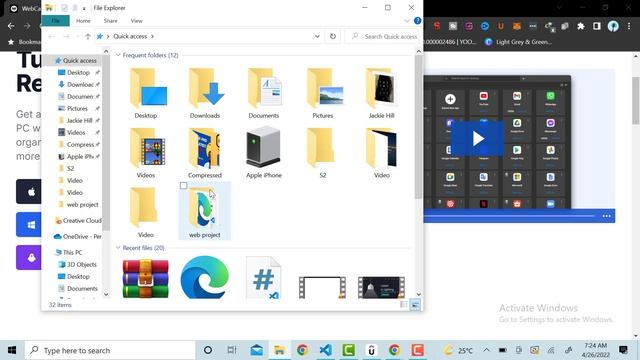Refresh the Quick access location
The width and height of the screenshot is (640, 360).
pos(333,36)
